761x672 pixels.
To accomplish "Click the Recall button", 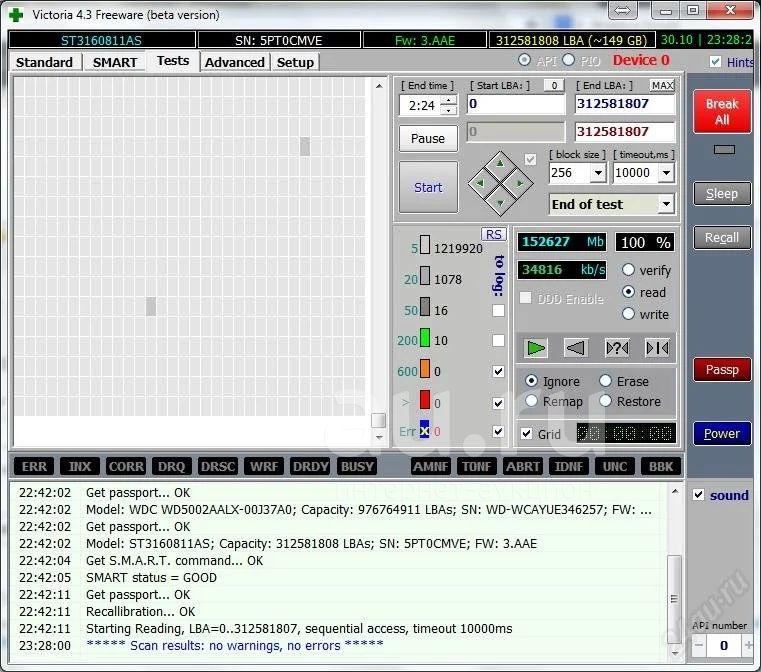I will click(722, 238).
